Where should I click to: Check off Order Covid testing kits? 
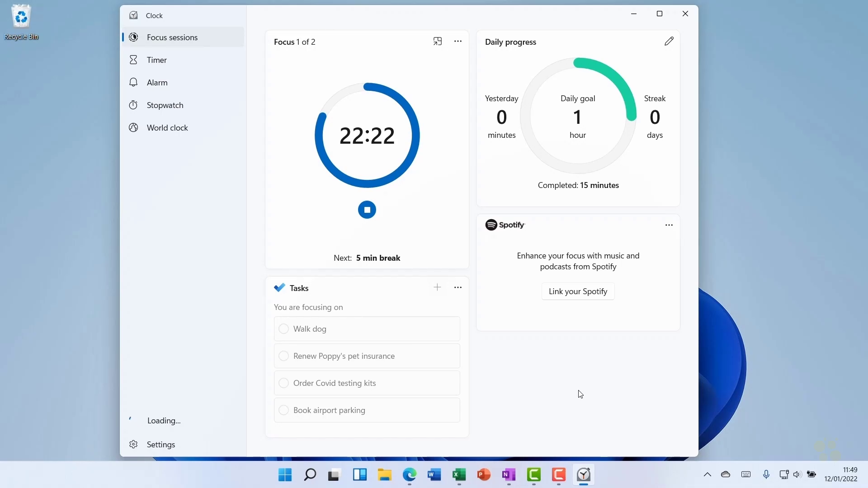(x=283, y=383)
